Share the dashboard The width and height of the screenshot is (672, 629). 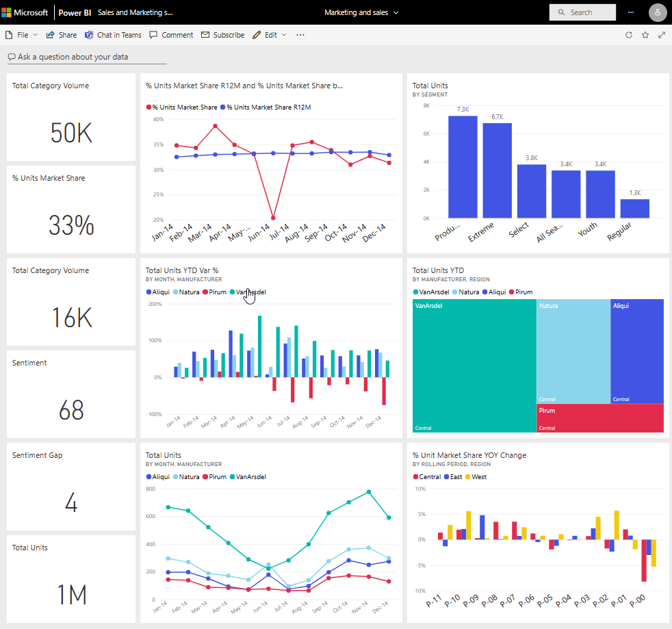tap(62, 35)
